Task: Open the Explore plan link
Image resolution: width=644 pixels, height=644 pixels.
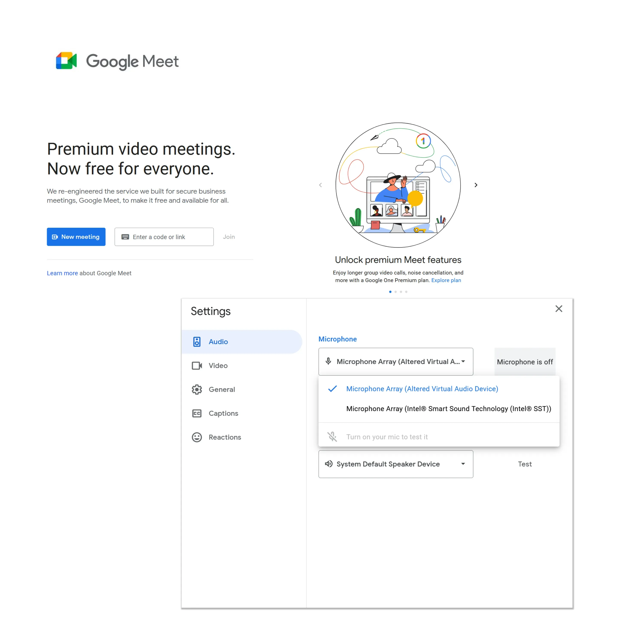Action: tap(446, 280)
